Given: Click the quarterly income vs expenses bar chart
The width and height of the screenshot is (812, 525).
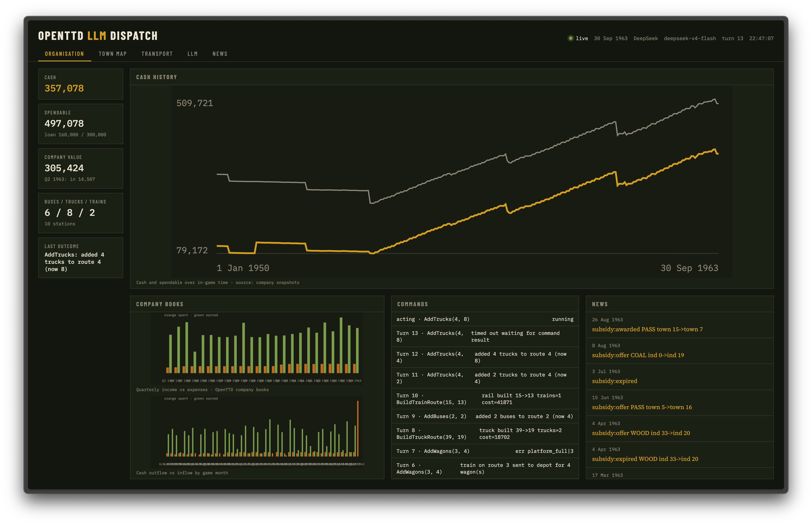Looking at the screenshot, I should tap(257, 348).
